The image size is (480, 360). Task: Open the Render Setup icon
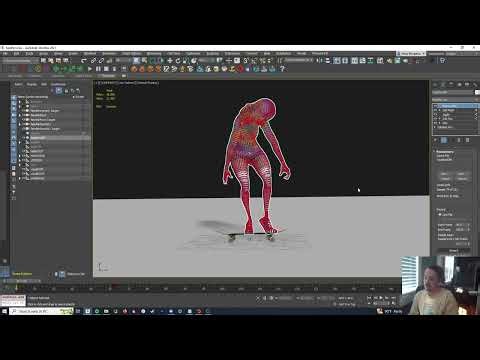click(x=389, y=60)
